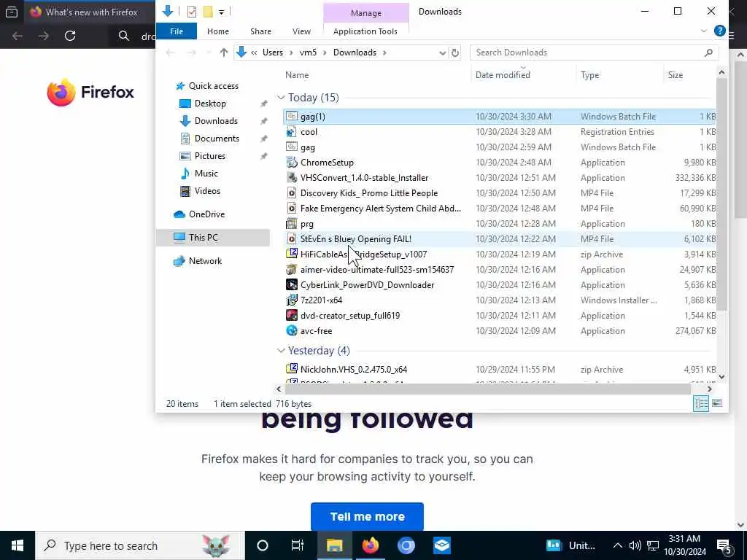The image size is (747, 560).
Task: Click the gag(1) batch file icon
Action: pos(292,116)
